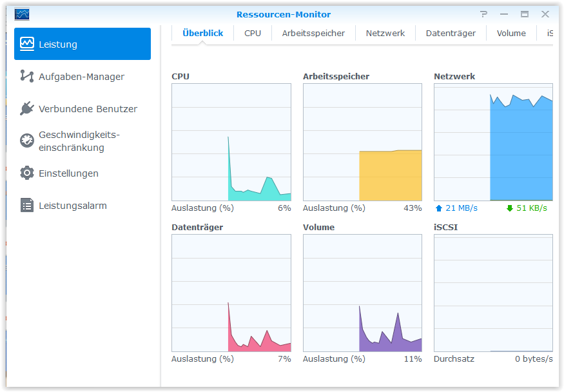Click the Datenträger utilization graph
Viewport: 564px width, 392px height.
coord(231,293)
